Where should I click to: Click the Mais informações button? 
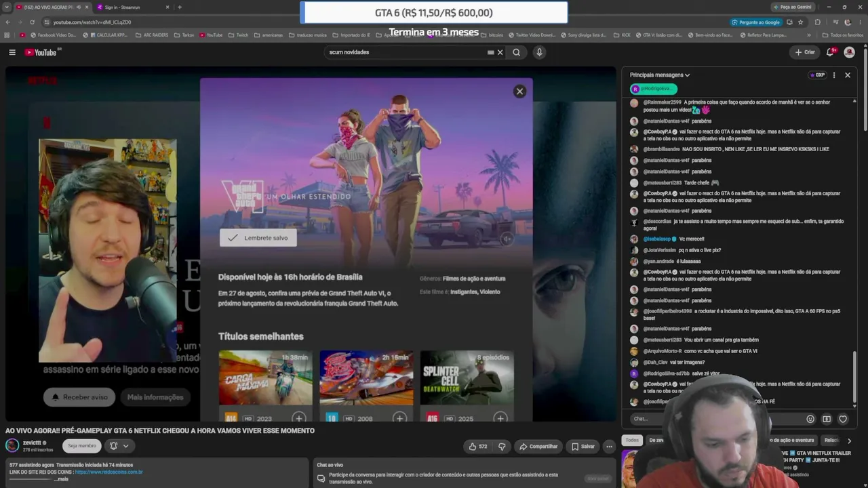click(155, 397)
